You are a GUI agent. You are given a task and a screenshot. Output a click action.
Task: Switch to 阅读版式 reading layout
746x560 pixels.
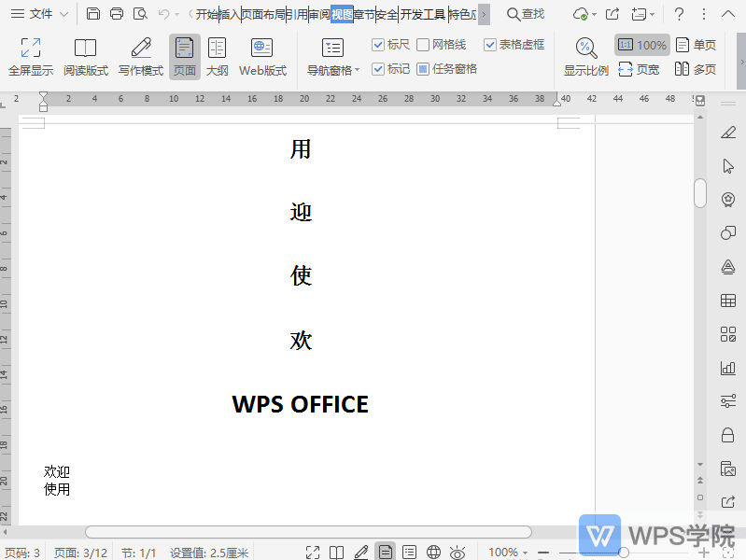click(x=86, y=57)
